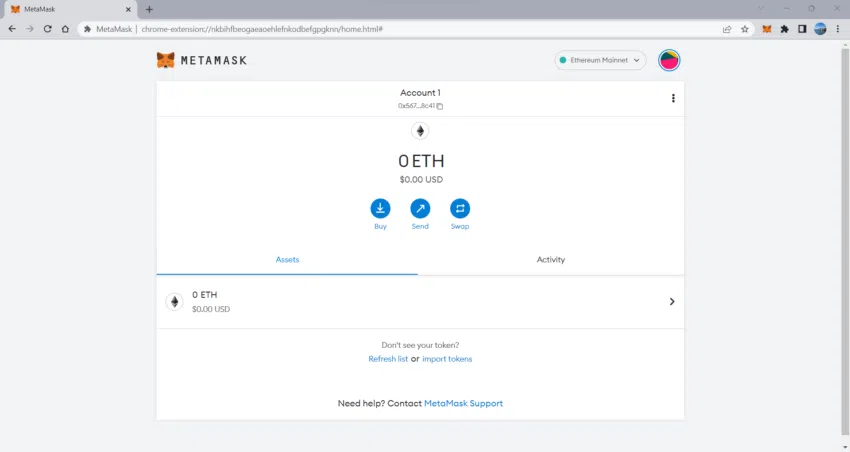This screenshot has width=850, height=452.
Task: Switch to the Activity tab
Action: click(551, 260)
